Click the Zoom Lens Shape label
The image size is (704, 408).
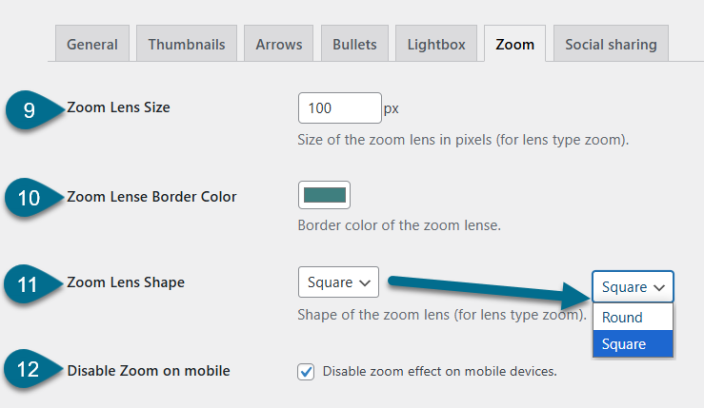point(126,282)
